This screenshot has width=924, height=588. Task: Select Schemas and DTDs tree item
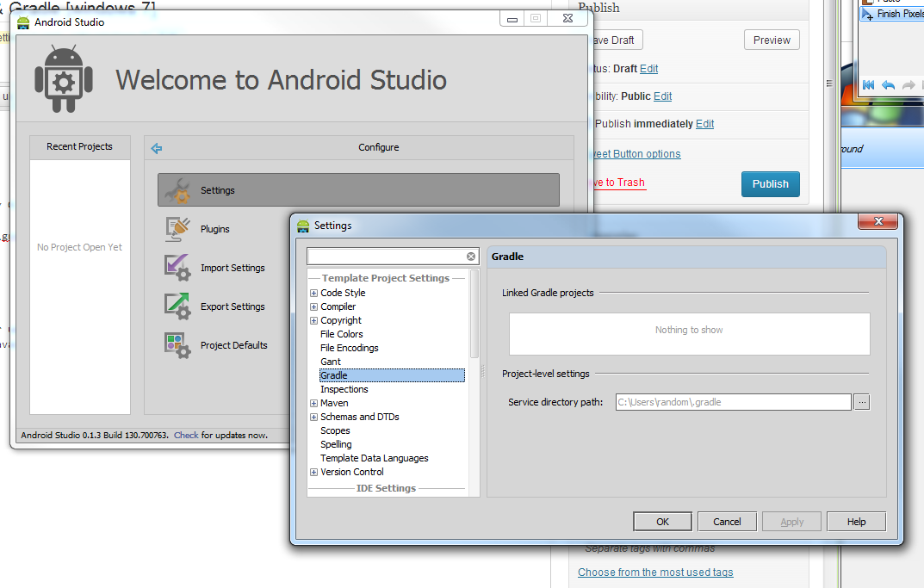click(360, 418)
